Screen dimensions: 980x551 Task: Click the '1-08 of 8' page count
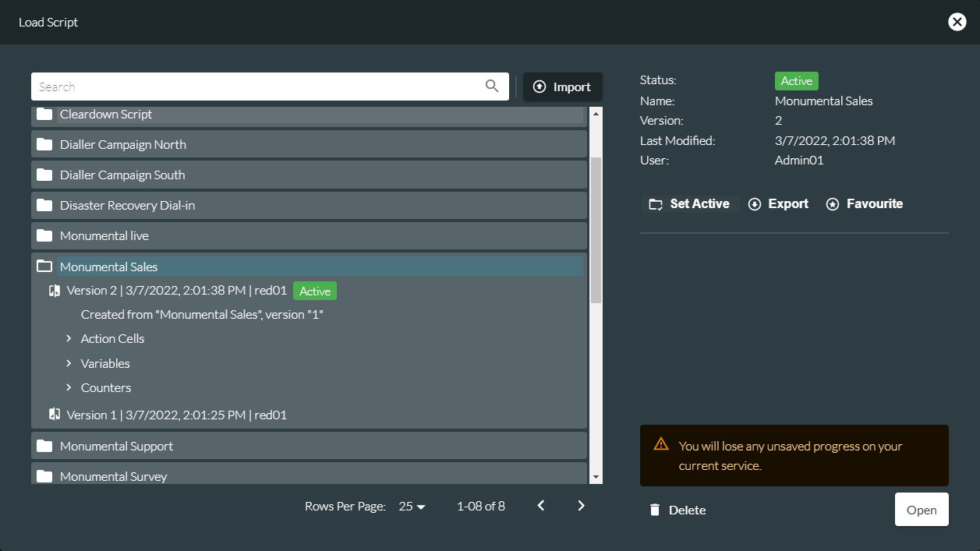click(481, 507)
